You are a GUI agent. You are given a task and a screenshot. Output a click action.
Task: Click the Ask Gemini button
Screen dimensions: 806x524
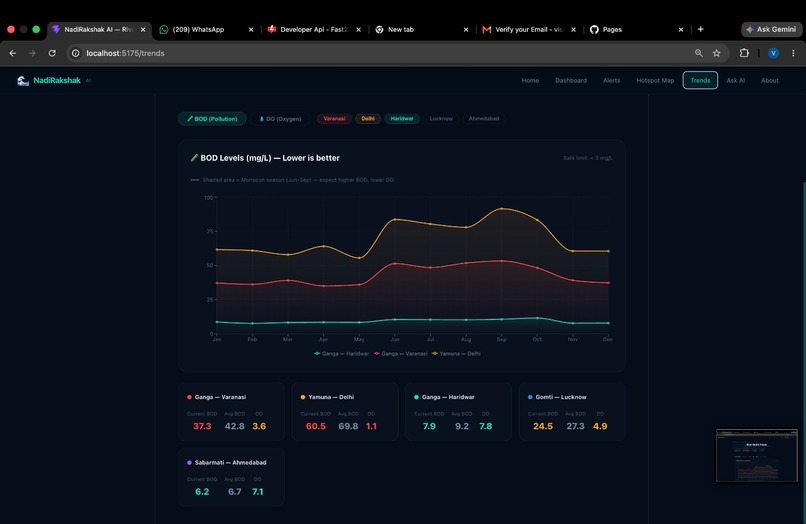pos(771,29)
